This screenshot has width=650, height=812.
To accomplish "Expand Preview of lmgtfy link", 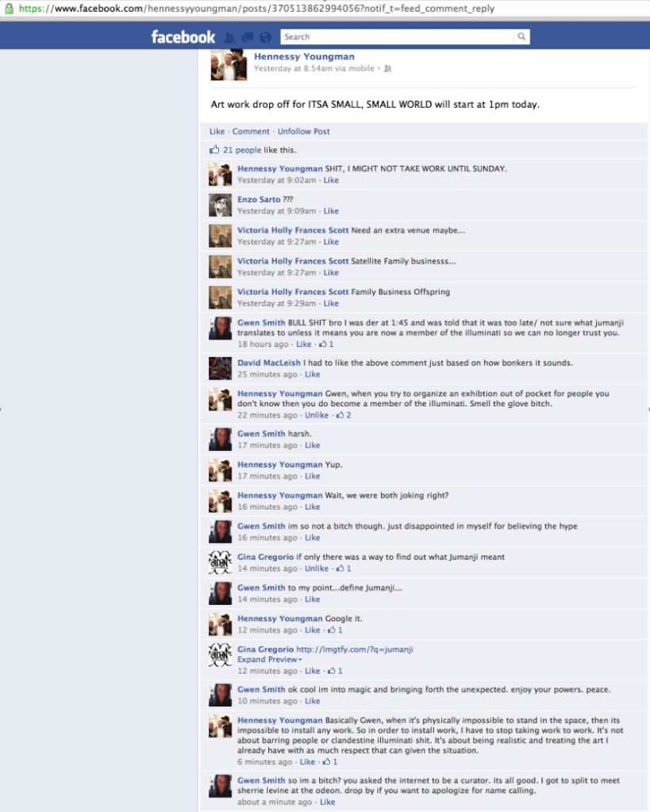I will (269, 660).
